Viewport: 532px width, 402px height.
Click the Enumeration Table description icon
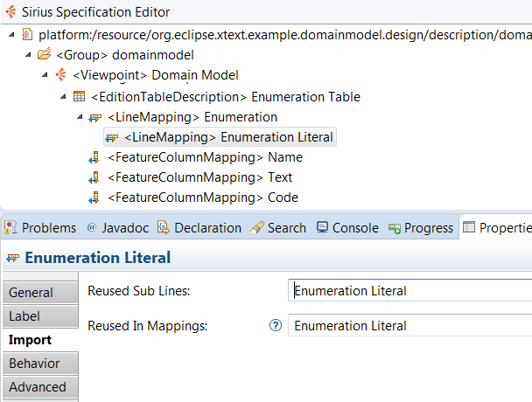point(79,96)
